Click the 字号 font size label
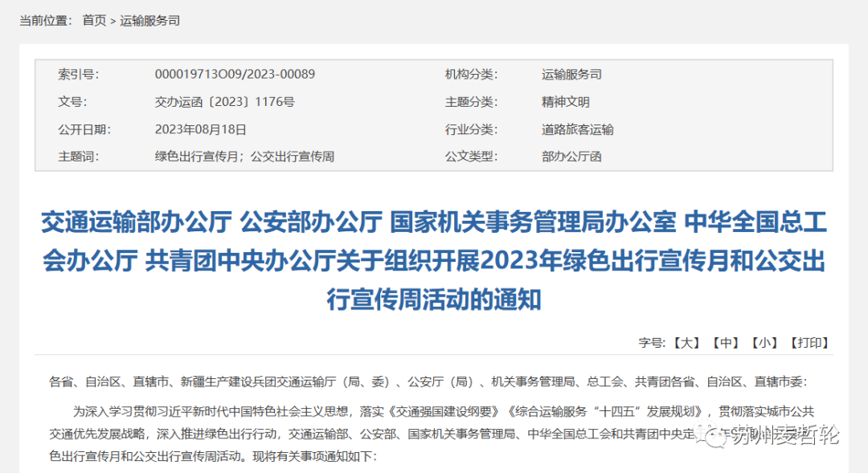The width and height of the screenshot is (868, 473). click(652, 343)
